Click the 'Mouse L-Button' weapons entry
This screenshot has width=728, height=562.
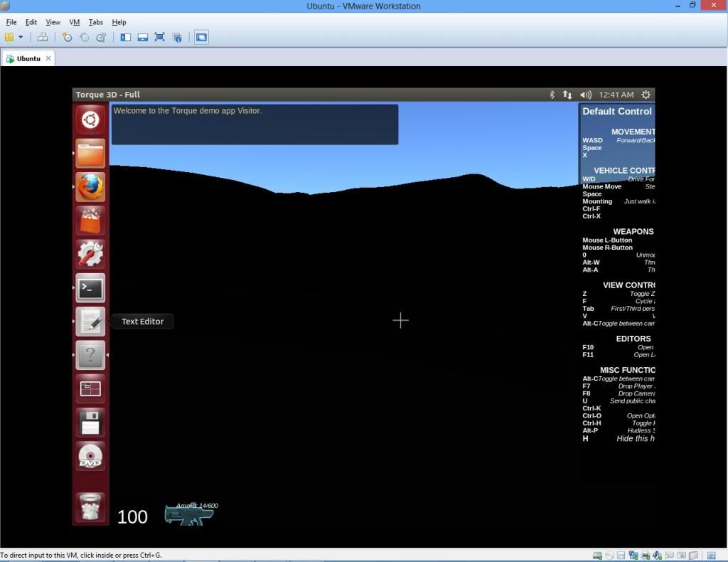click(x=607, y=240)
